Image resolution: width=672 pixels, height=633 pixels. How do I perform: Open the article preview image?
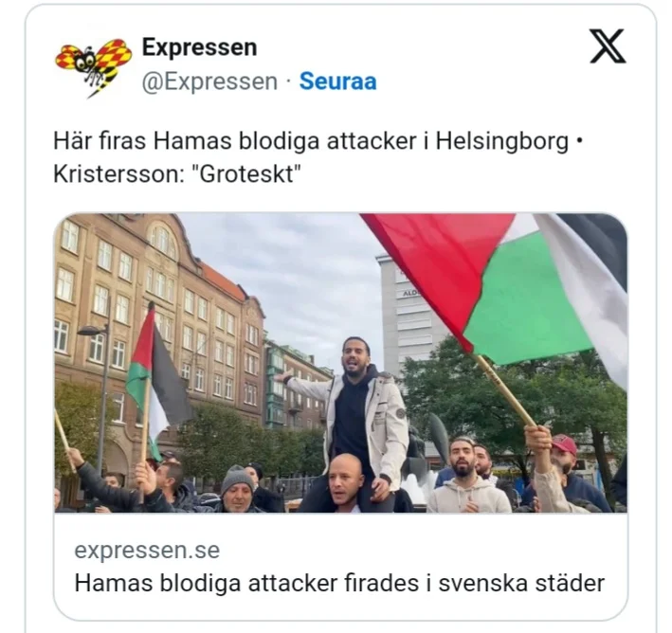pos(340,363)
